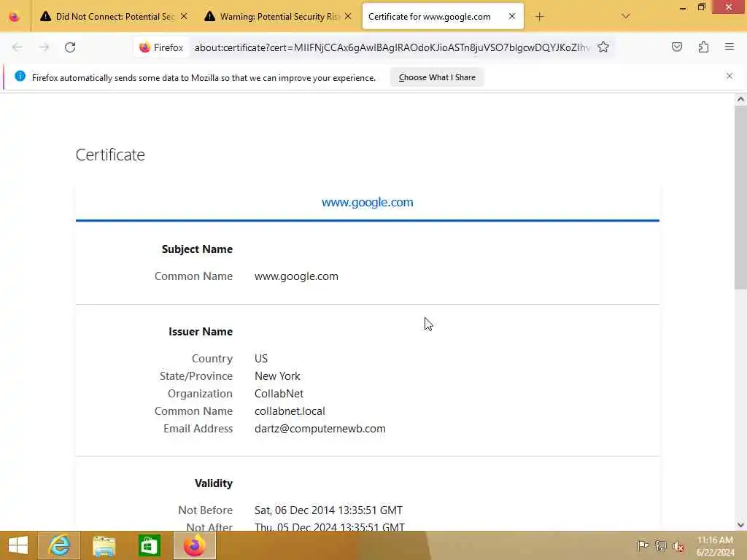Open the Windows Start button
Image resolution: width=747 pixels, height=560 pixels.
point(18,545)
